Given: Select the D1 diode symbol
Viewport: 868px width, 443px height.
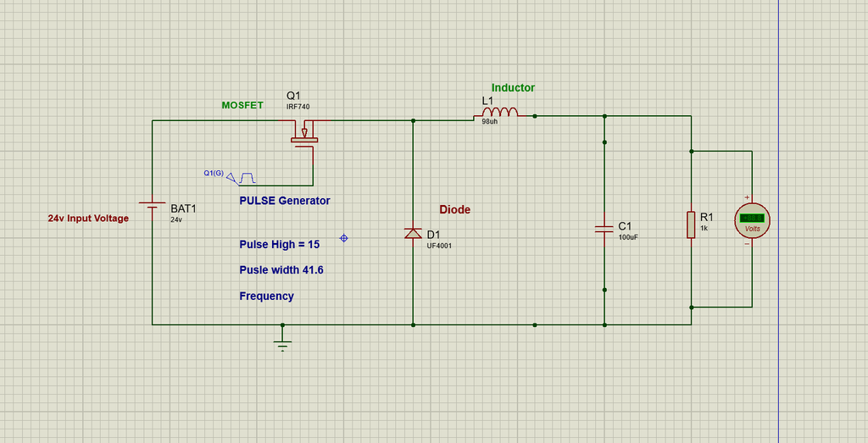Looking at the screenshot, I should [413, 234].
